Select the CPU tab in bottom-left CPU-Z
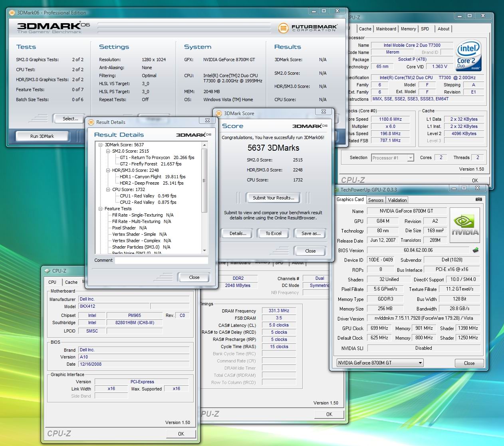 pos(52,282)
